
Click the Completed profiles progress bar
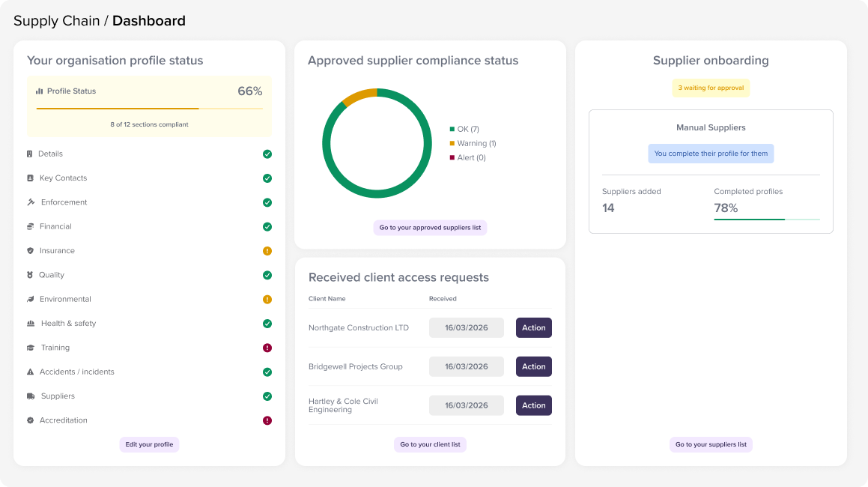coord(766,220)
